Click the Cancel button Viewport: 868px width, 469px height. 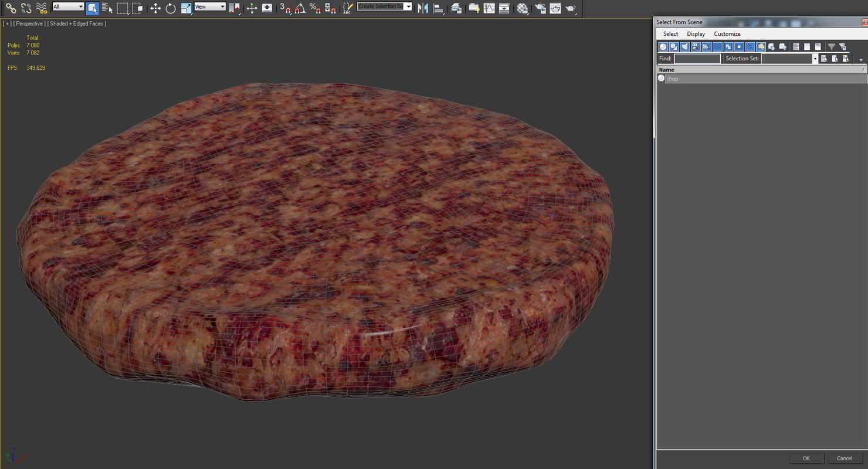(844, 458)
